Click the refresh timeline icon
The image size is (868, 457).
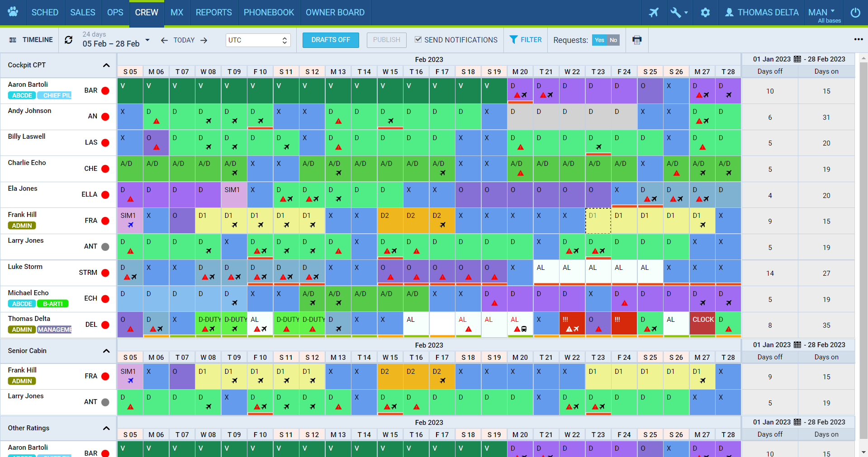pyautogui.click(x=69, y=40)
